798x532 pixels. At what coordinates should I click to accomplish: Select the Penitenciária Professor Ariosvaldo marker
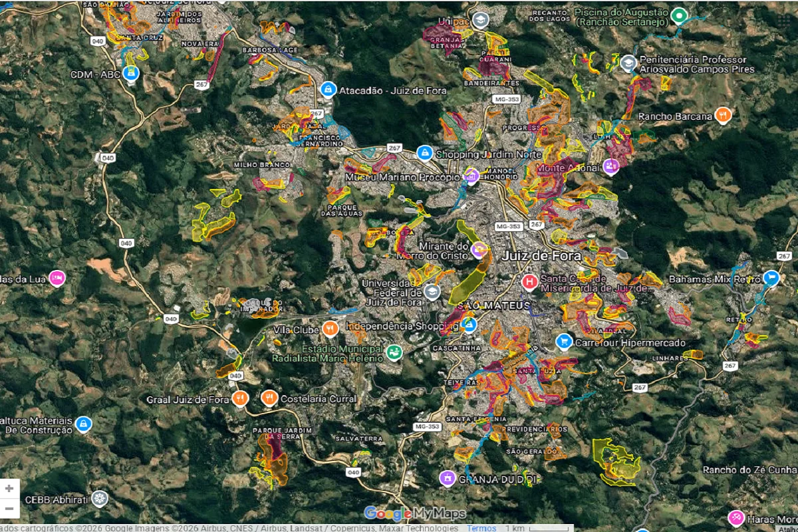(x=628, y=63)
